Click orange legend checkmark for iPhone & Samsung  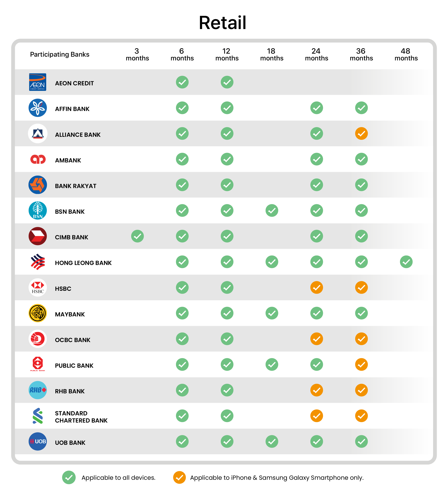click(179, 478)
